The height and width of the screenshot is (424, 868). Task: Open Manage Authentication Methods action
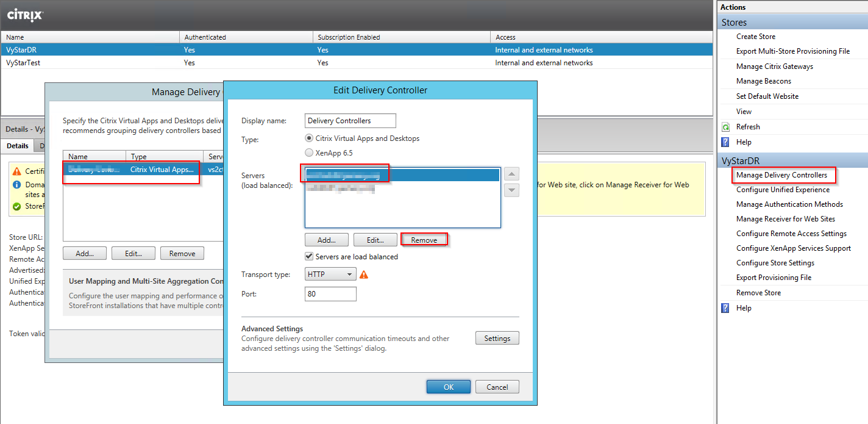click(x=789, y=204)
